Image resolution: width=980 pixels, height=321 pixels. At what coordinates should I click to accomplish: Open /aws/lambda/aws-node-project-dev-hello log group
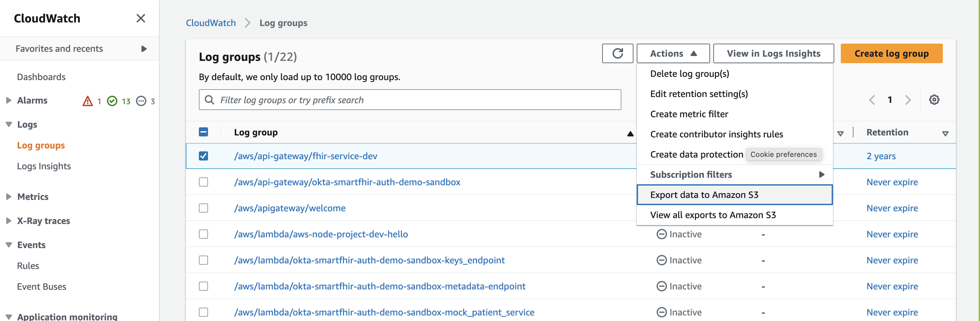(321, 234)
